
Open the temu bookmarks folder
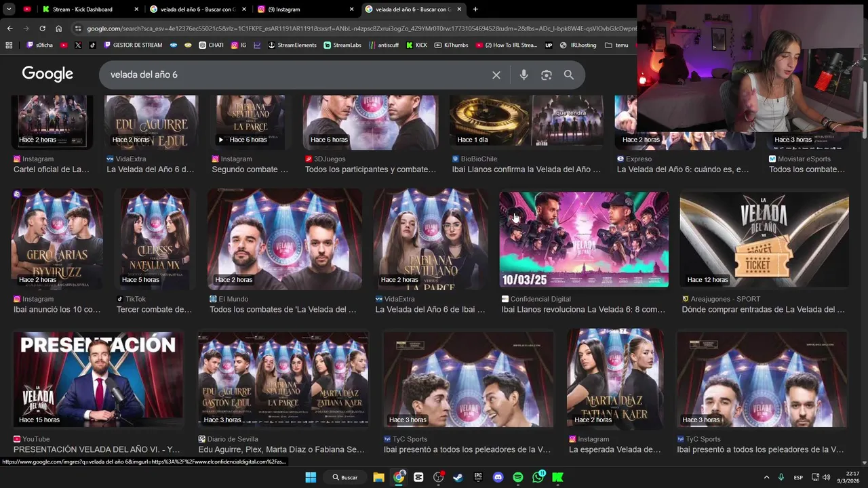(616, 45)
